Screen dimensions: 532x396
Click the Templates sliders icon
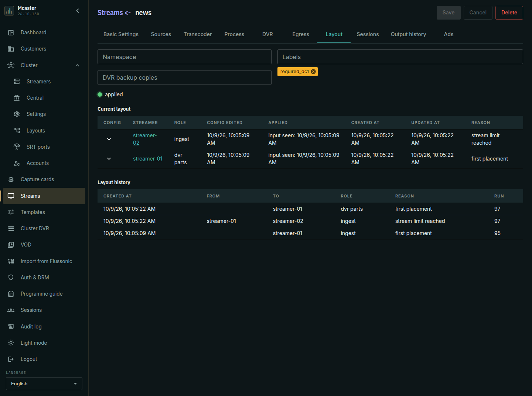[x=11, y=212]
